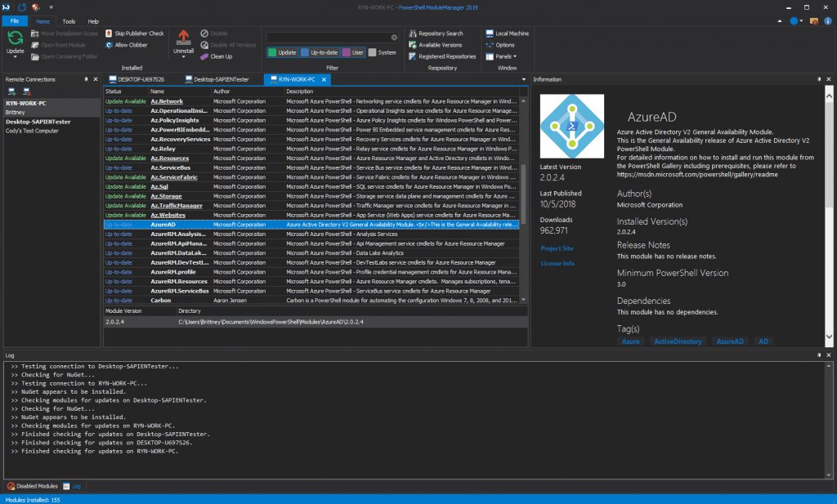Select the Carbon module row
This screenshot has height=504, width=837.
coord(311,301)
